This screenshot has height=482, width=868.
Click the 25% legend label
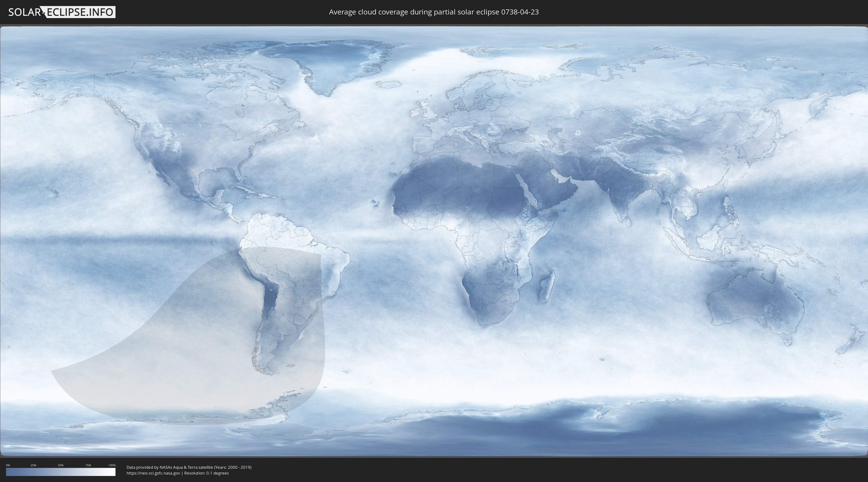click(x=33, y=465)
